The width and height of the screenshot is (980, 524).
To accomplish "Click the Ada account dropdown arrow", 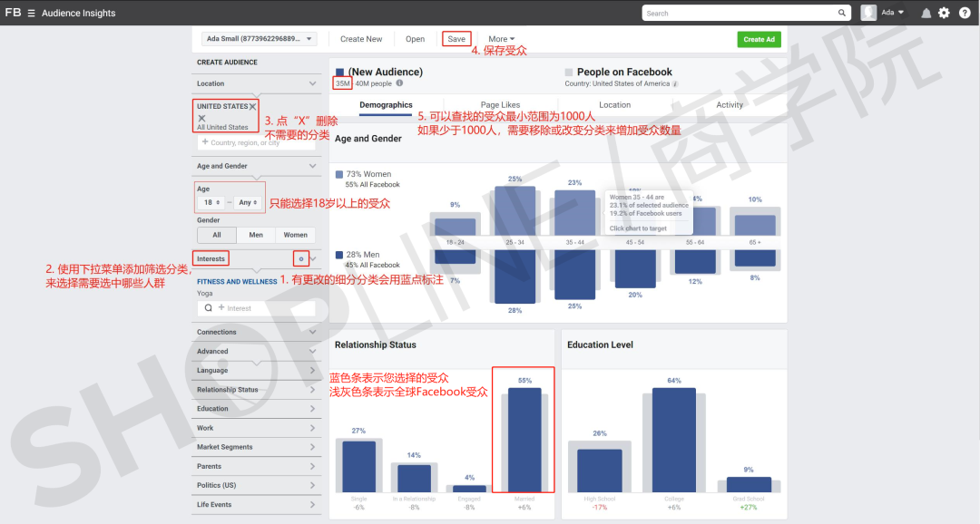I will 901,13.
